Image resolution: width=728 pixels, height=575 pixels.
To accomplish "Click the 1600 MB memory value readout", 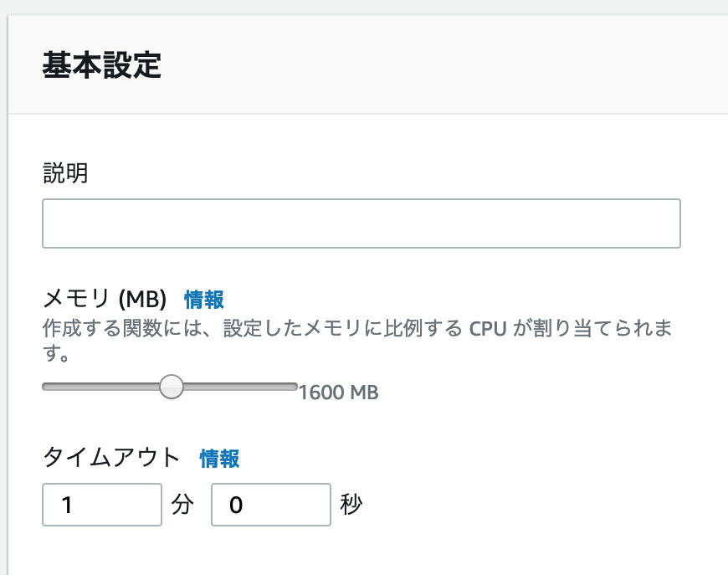I will click(339, 392).
